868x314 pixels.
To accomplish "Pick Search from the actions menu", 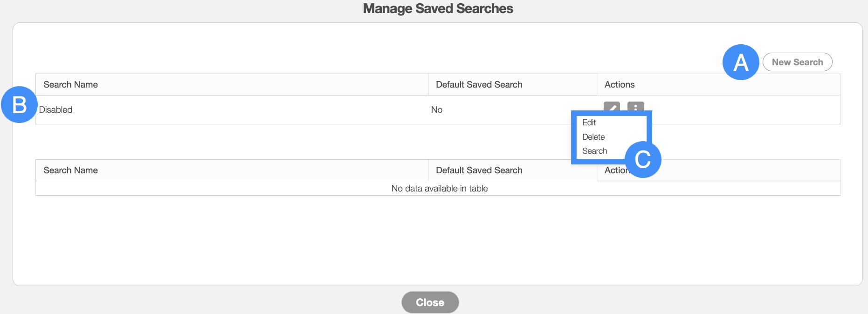I will 595,151.
